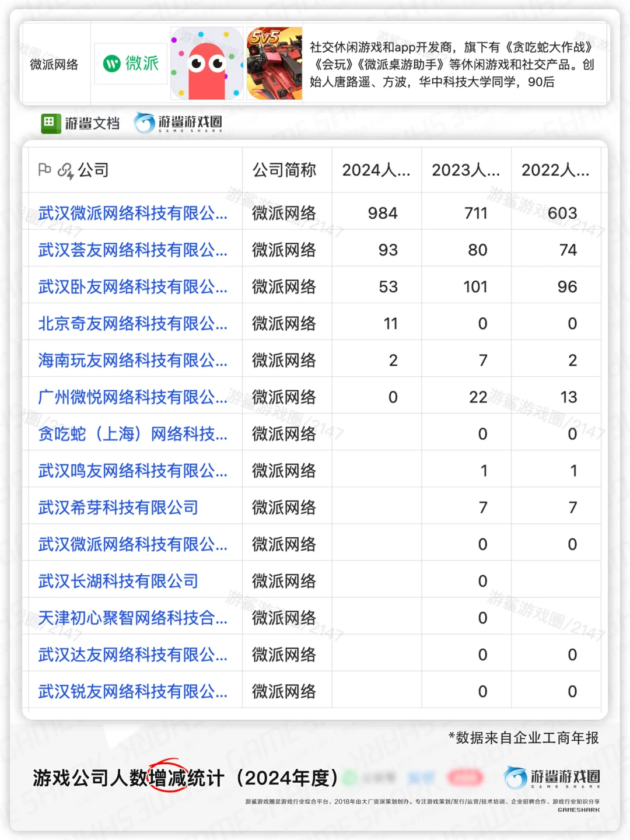Click 微派网络 abbreviation in 武汉长湖 row
630x840 pixels.
tap(284, 581)
